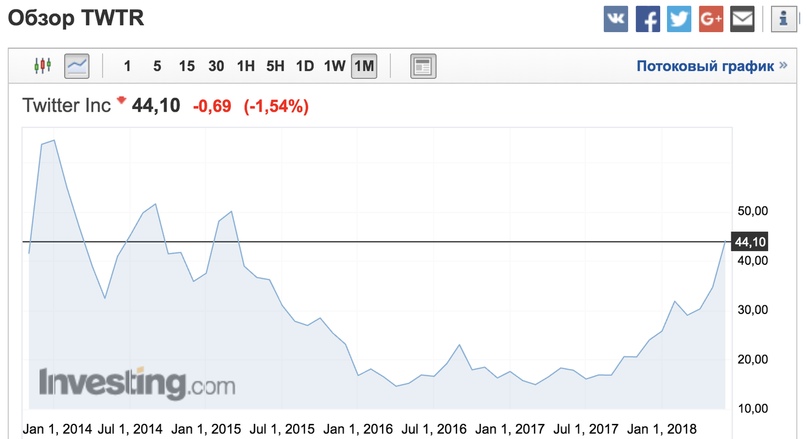Select the area line chart type

pyautogui.click(x=77, y=66)
